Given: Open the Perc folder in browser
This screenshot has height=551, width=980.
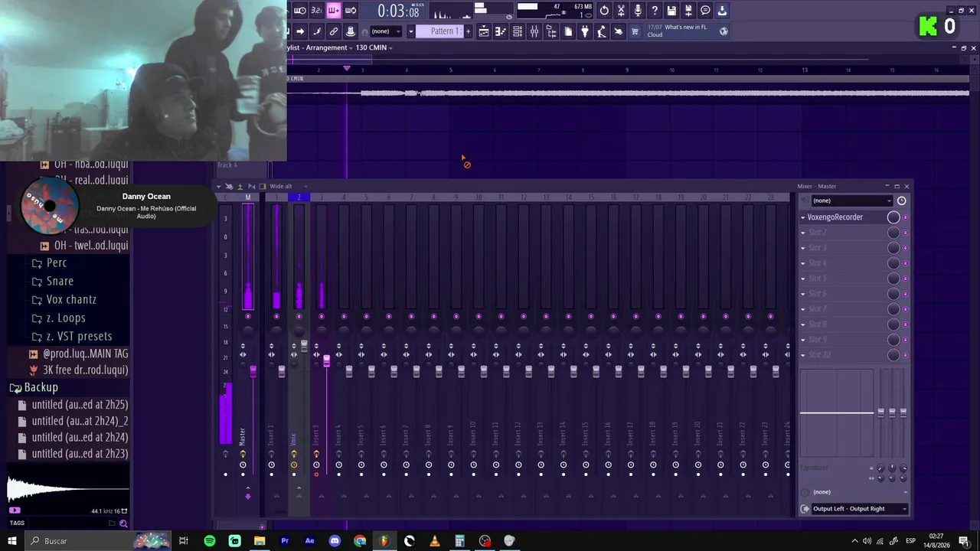Looking at the screenshot, I should point(50,263).
